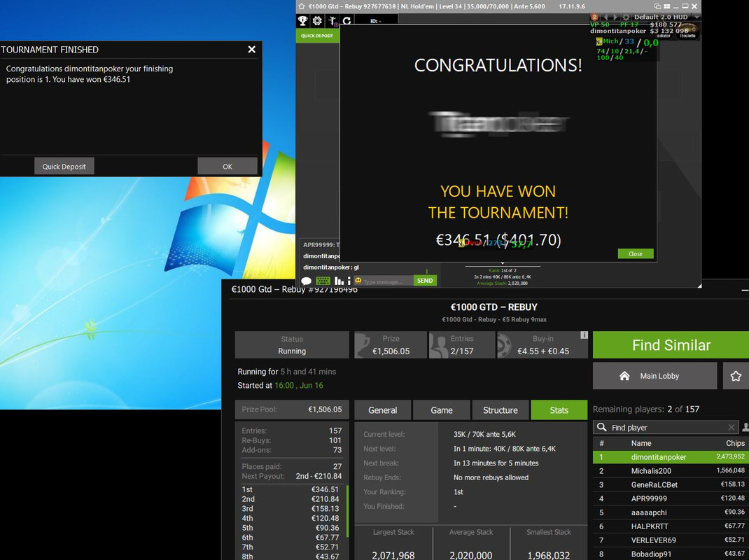Click the magnifier icon in Find player
This screenshot has width=749, height=560.
click(x=602, y=427)
